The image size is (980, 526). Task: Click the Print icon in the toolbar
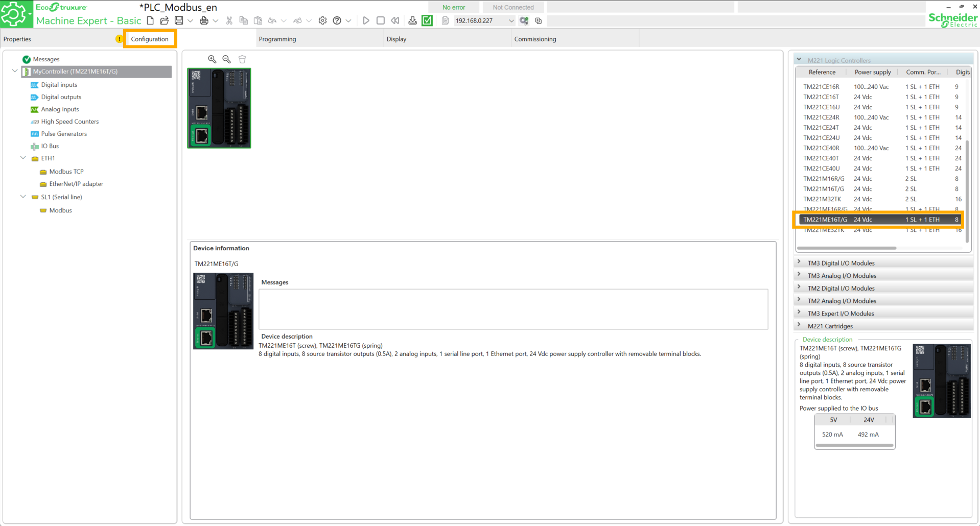[x=204, y=20]
